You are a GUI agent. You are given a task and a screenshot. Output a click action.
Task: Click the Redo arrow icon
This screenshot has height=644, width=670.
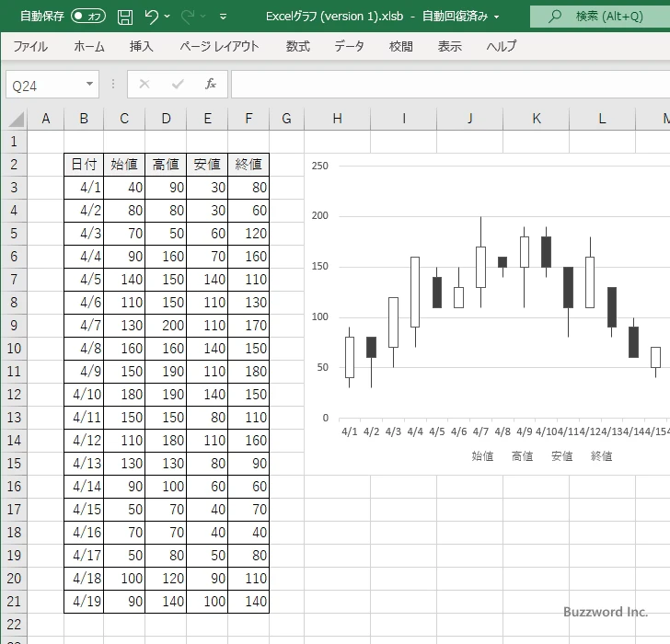188,17
